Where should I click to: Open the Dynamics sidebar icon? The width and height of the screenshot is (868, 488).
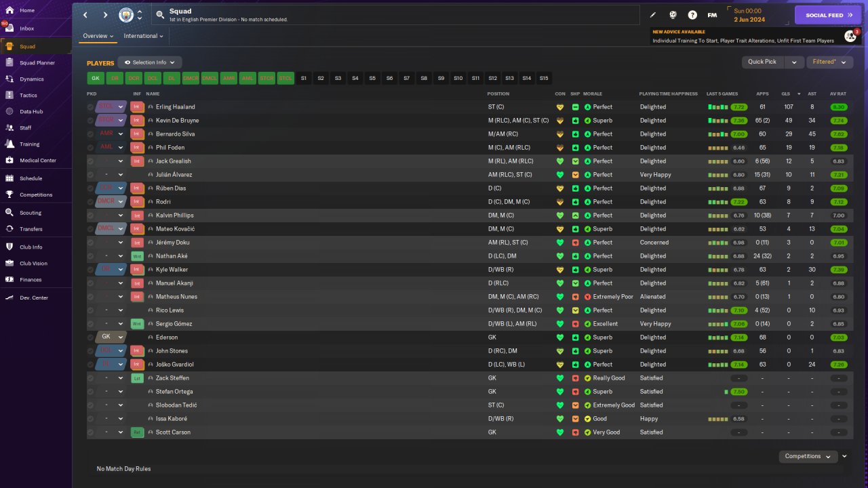pos(9,79)
